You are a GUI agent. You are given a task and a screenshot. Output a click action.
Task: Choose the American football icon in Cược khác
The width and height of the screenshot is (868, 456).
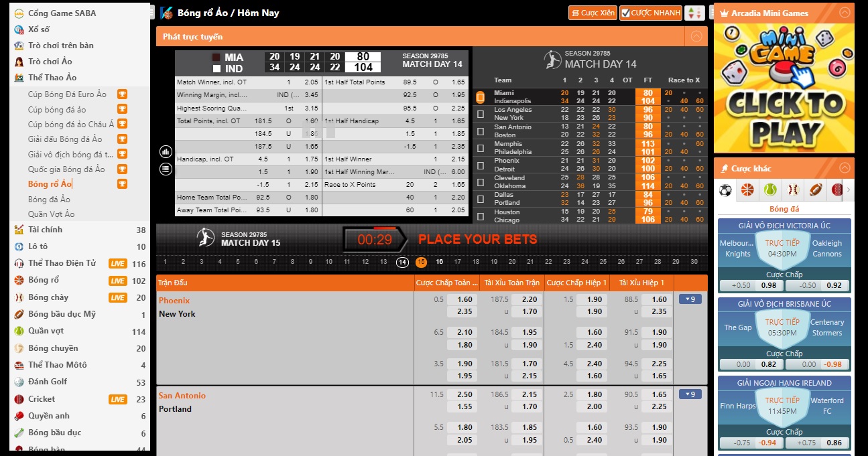click(815, 190)
